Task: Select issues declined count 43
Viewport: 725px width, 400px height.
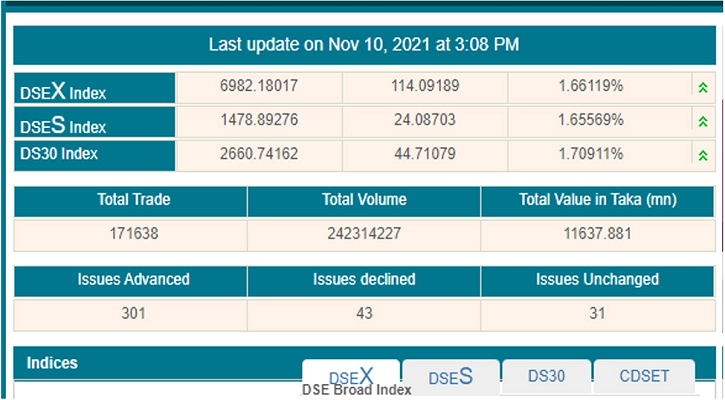Action: coord(364,314)
